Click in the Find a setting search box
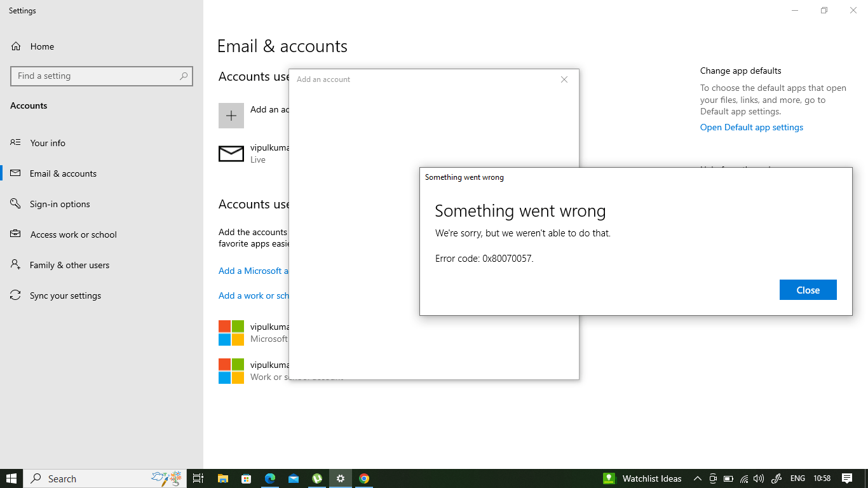This screenshot has height=488, width=868. (x=102, y=76)
